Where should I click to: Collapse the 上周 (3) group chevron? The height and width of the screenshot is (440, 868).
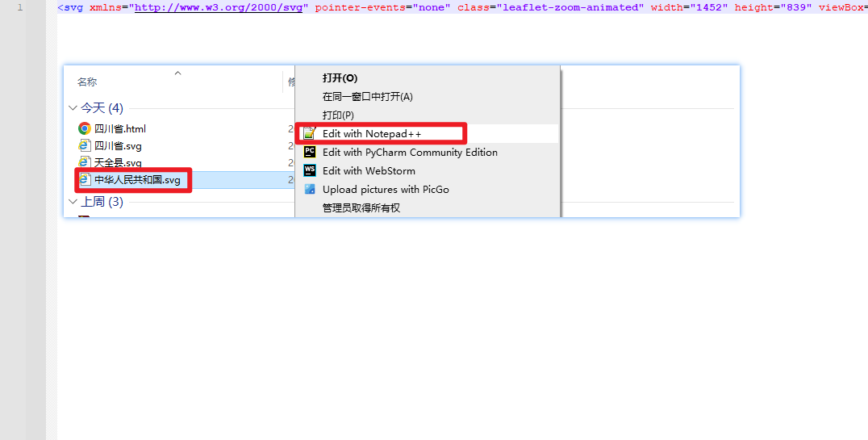coord(73,202)
